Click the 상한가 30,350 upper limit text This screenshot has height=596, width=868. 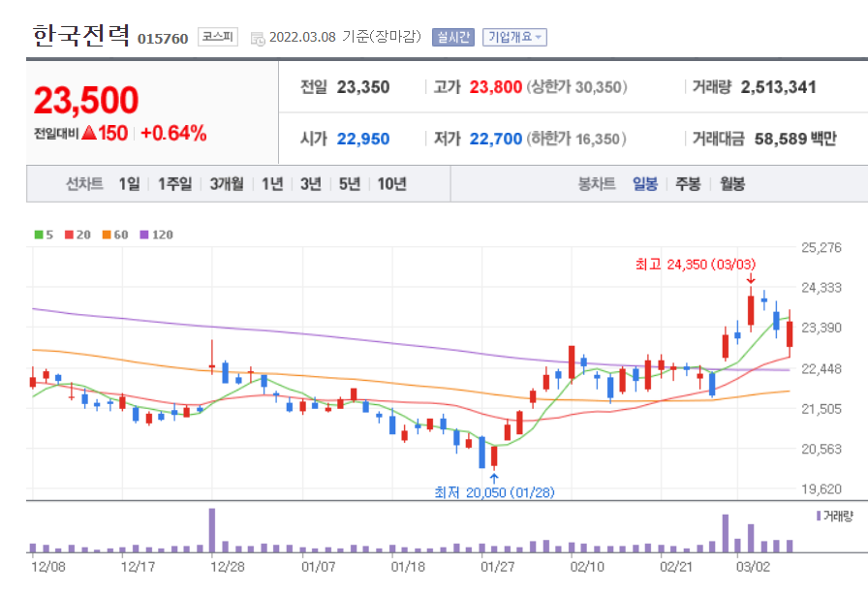point(576,87)
